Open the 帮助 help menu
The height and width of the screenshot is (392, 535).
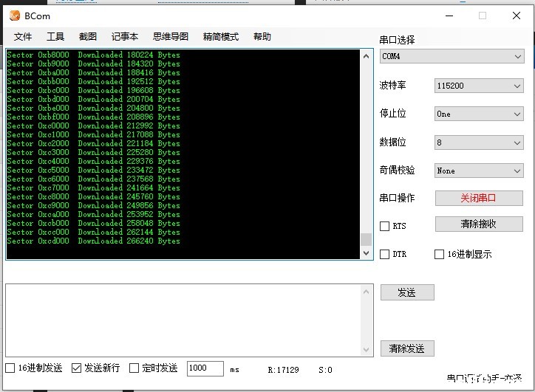pos(262,37)
